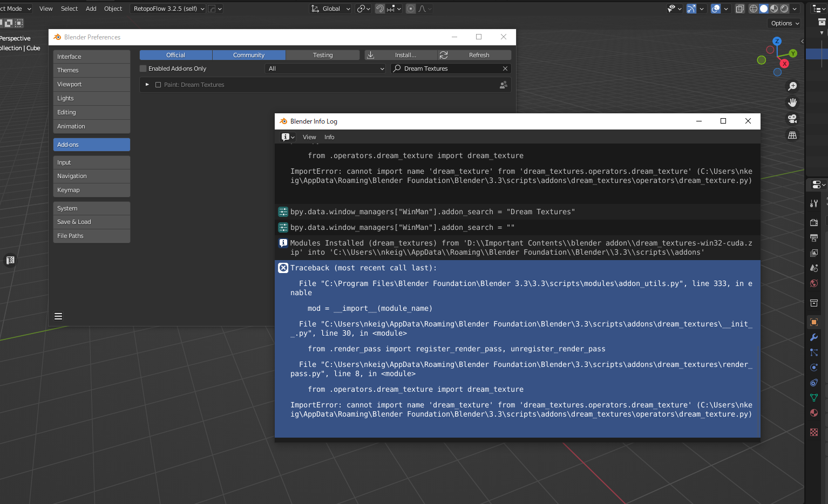Filter add-ons by Community
828x504 pixels.
tap(249, 55)
